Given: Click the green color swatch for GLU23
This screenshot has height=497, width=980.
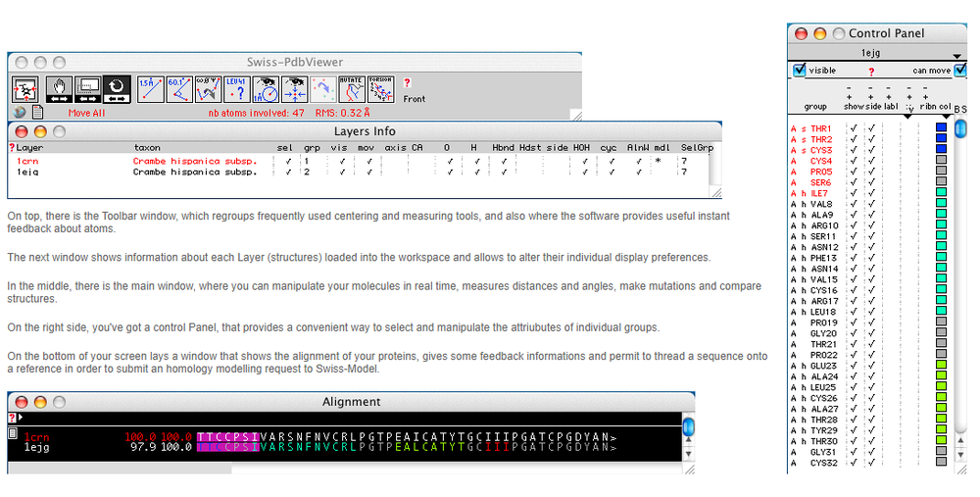Looking at the screenshot, I should coord(941,365).
